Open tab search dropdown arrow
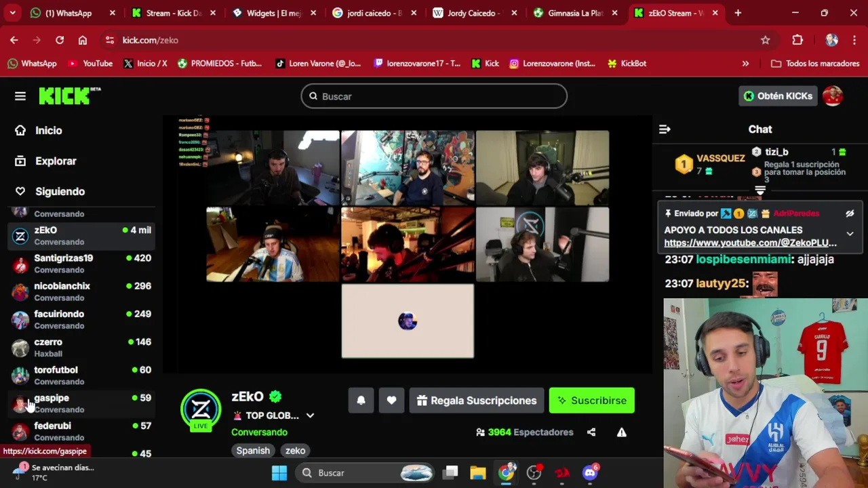This screenshot has height=488, width=868. (x=12, y=13)
